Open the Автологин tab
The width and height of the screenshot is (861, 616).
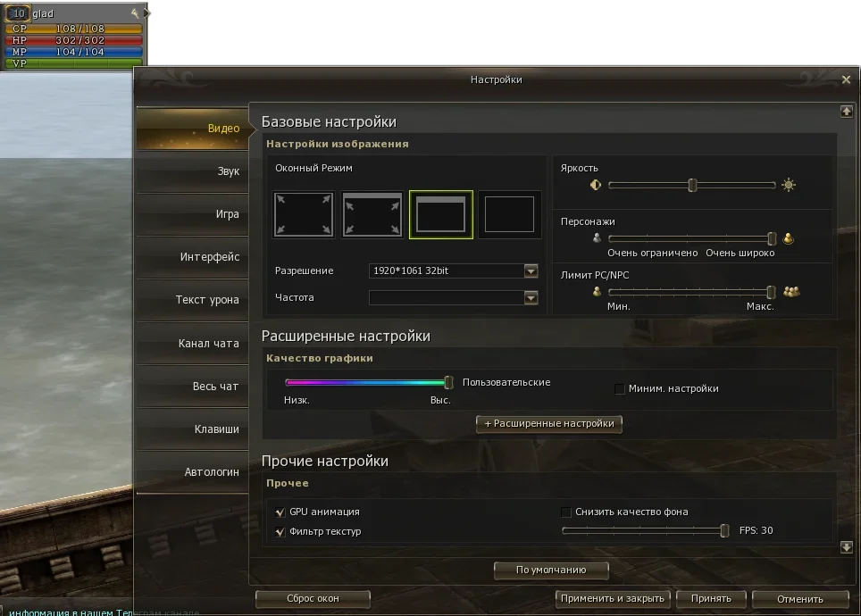(193, 471)
